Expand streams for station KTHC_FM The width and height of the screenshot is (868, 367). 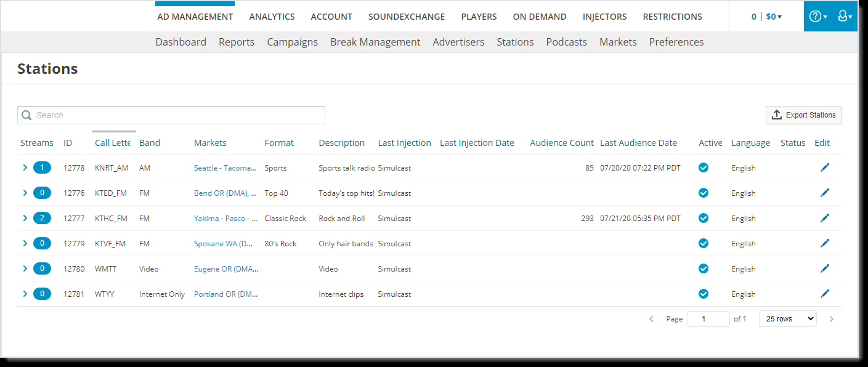(25, 218)
